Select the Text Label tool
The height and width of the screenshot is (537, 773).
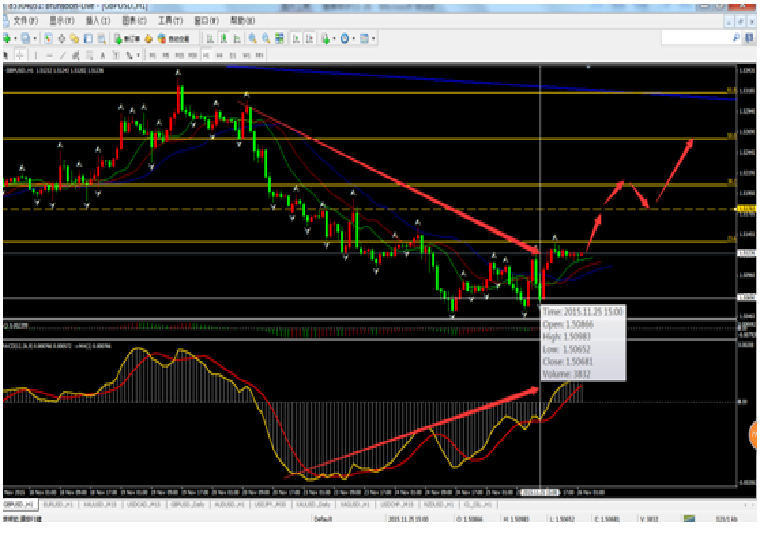(116, 55)
